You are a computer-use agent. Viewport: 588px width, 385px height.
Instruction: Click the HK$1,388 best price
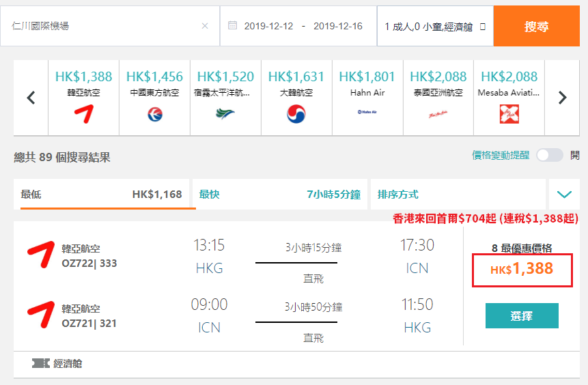click(522, 270)
